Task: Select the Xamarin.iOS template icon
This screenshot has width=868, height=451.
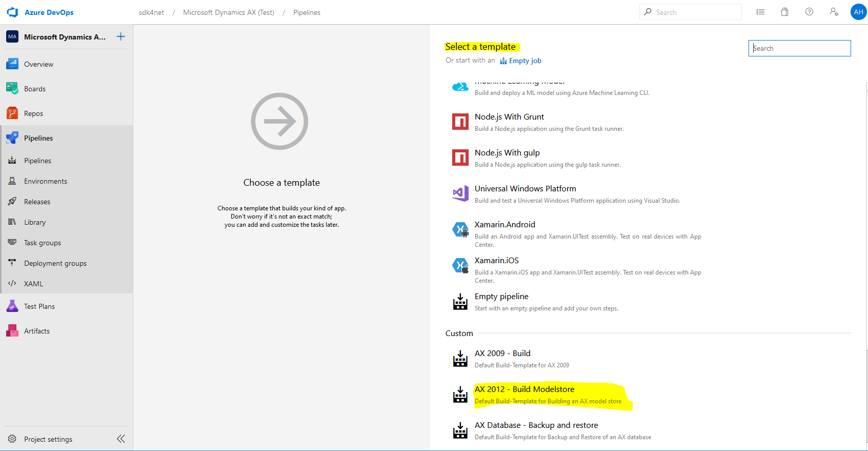Action: 460,266
